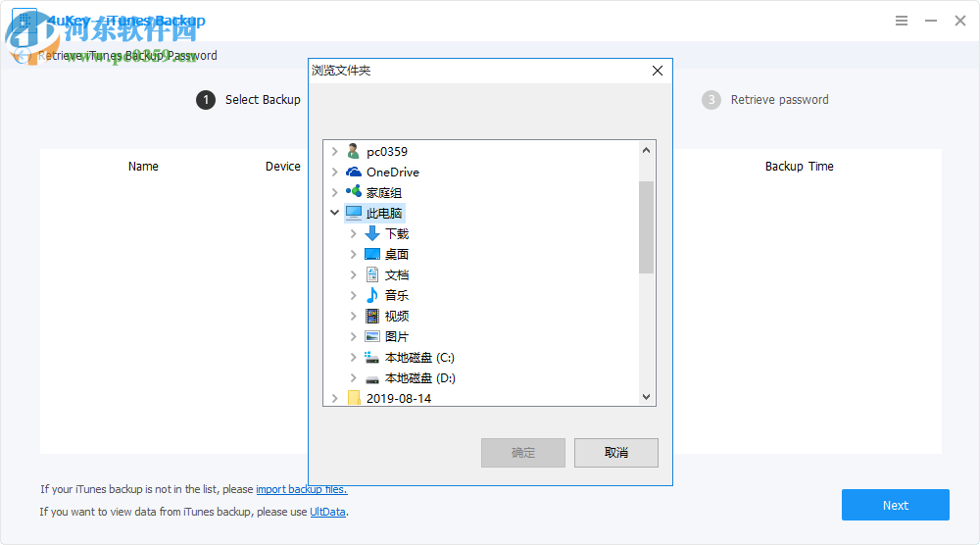Expand the 图片 folder node
980x545 pixels.
(x=353, y=336)
